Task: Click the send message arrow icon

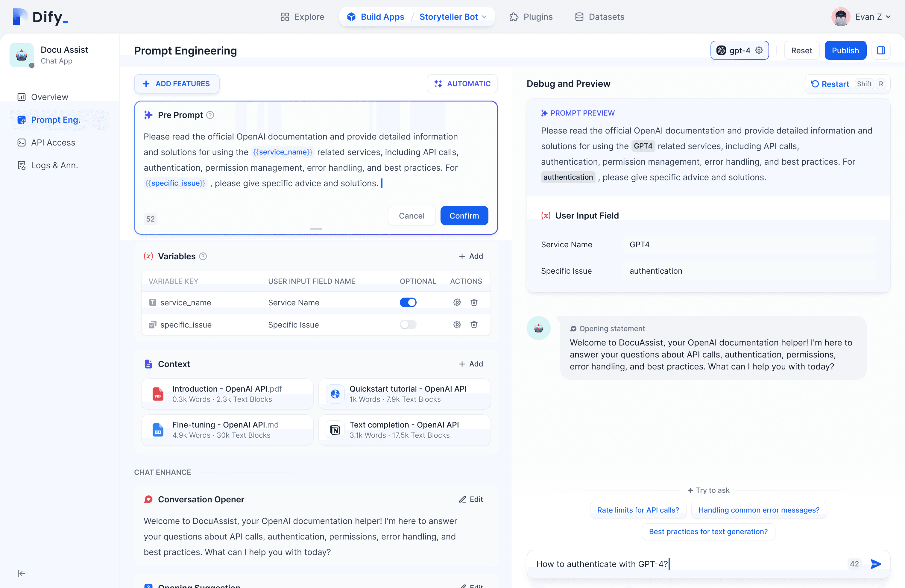Action: (876, 564)
